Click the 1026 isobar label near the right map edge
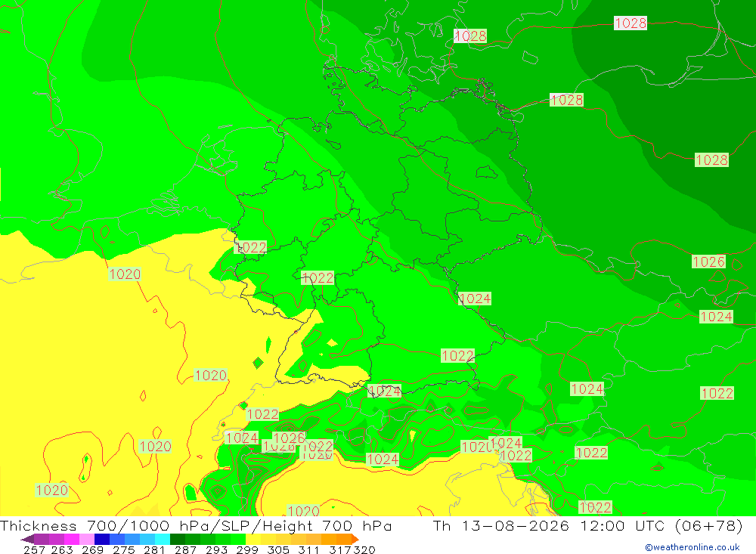The image size is (756, 554). 709,262
